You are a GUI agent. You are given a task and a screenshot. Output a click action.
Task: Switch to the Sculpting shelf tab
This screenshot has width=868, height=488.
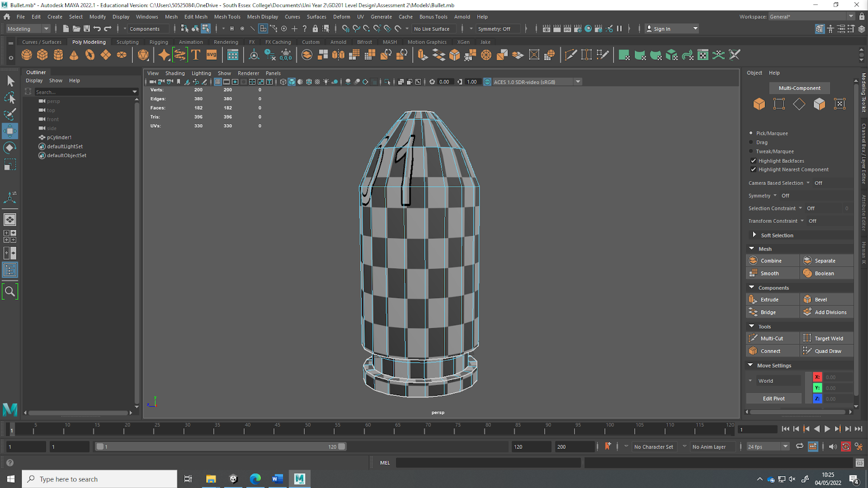pyautogui.click(x=127, y=42)
